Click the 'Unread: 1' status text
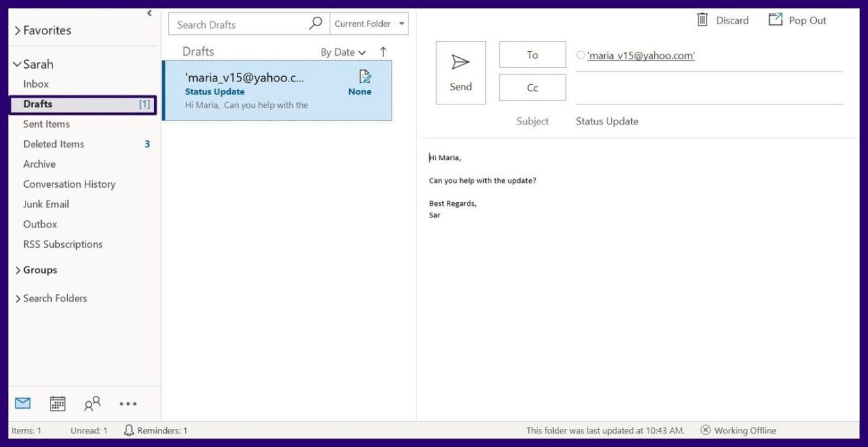Screen dimensions: 868x447 89,431
